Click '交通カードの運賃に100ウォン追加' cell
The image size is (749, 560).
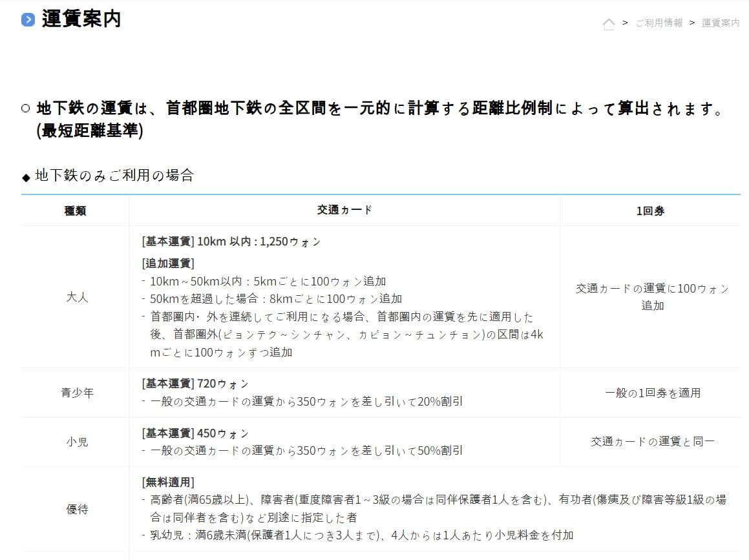pyautogui.click(x=653, y=297)
